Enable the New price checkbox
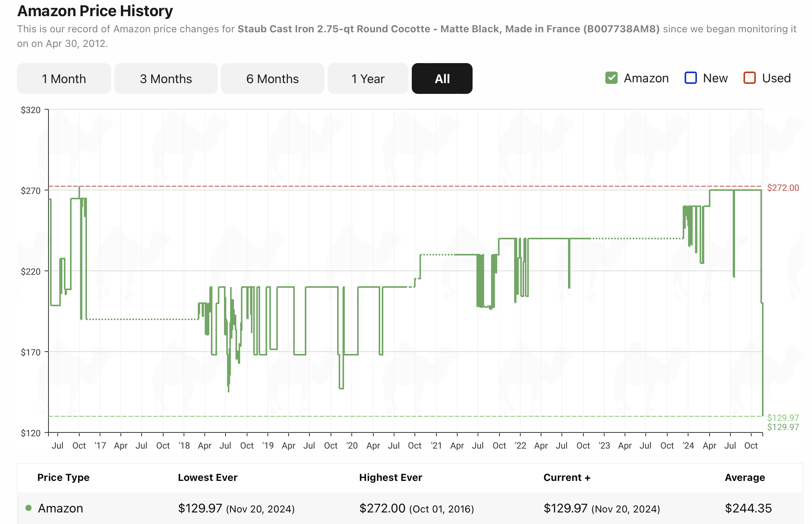Screen dimensions: 812x524 [691, 78]
